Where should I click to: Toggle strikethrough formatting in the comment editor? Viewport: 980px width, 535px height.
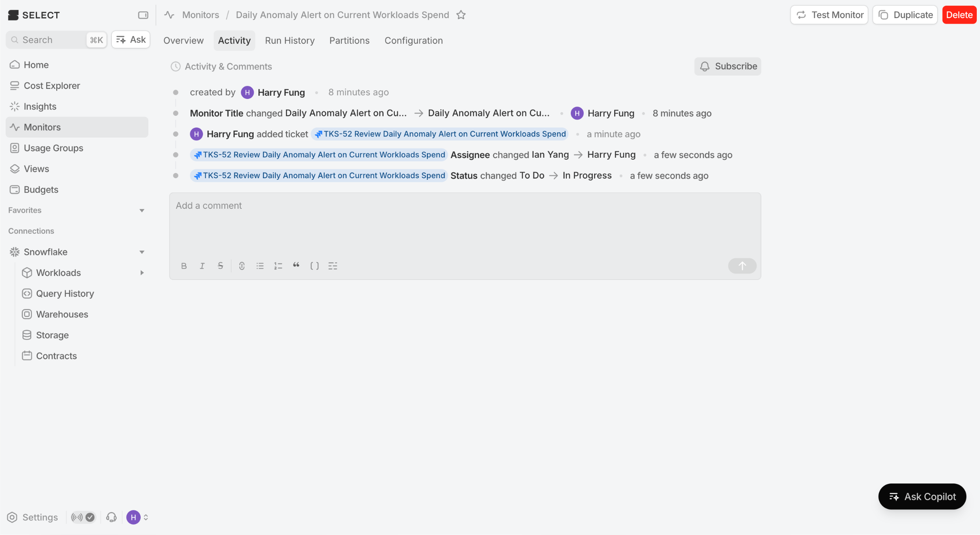[220, 266]
